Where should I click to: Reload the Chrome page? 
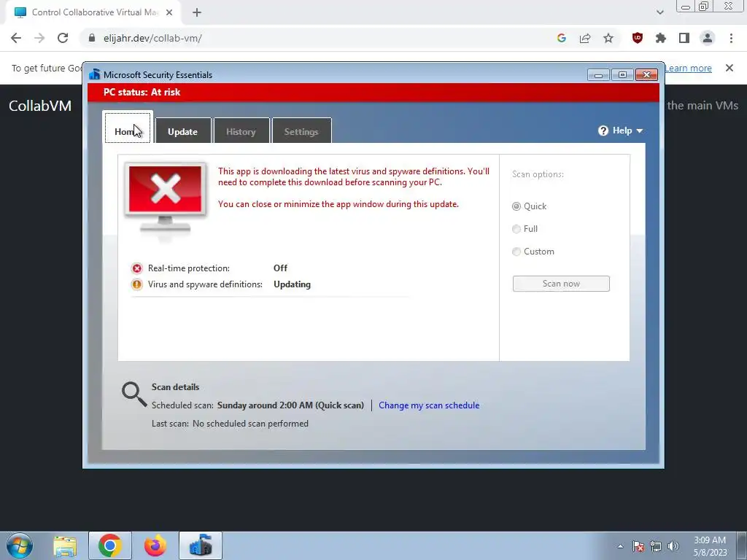click(63, 38)
